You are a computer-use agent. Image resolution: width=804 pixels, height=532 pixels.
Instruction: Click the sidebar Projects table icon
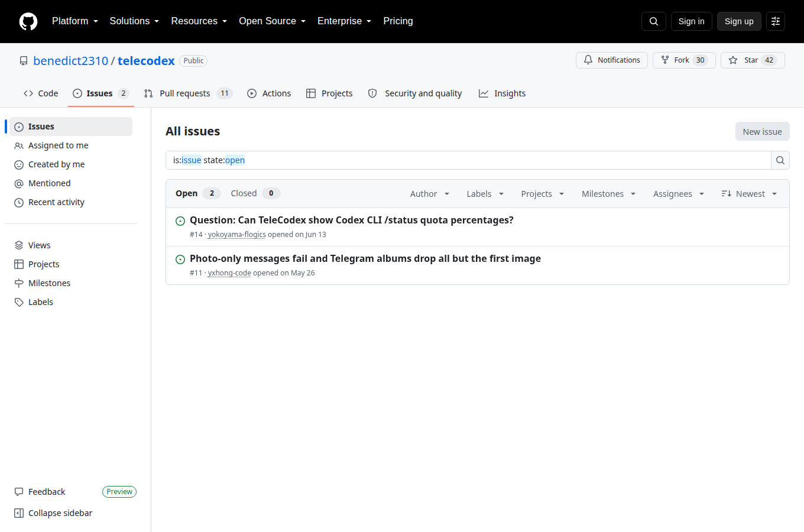pyautogui.click(x=19, y=264)
